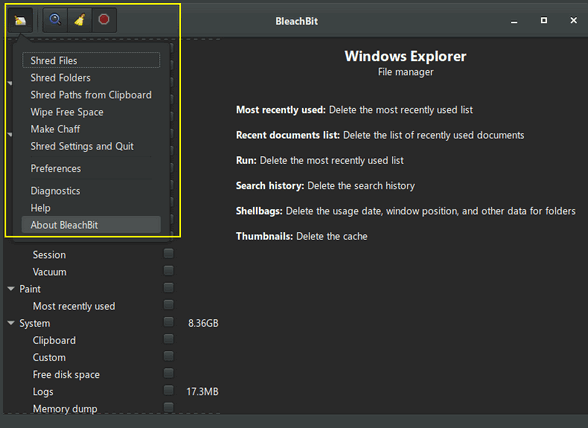This screenshot has width=588, height=428.
Task: Click the Shellbags description line
Action: click(x=405, y=211)
